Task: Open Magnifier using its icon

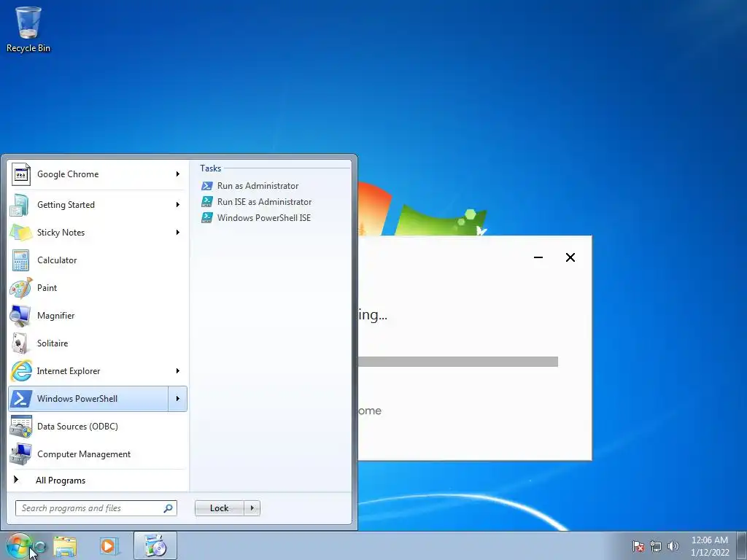Action: pyautogui.click(x=21, y=315)
